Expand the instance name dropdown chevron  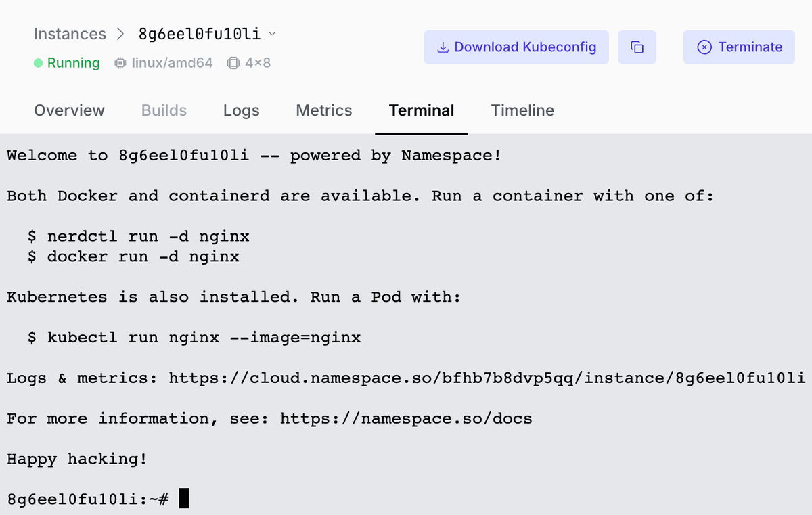click(x=272, y=34)
